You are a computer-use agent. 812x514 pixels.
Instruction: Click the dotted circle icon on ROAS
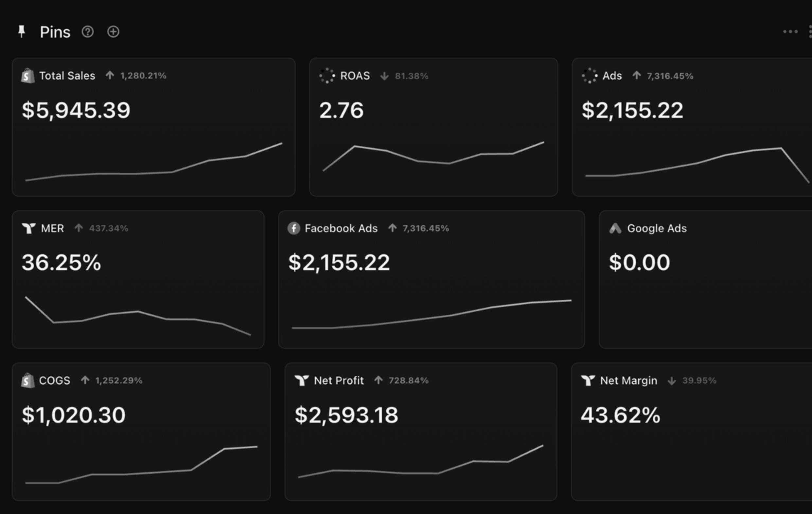(327, 76)
